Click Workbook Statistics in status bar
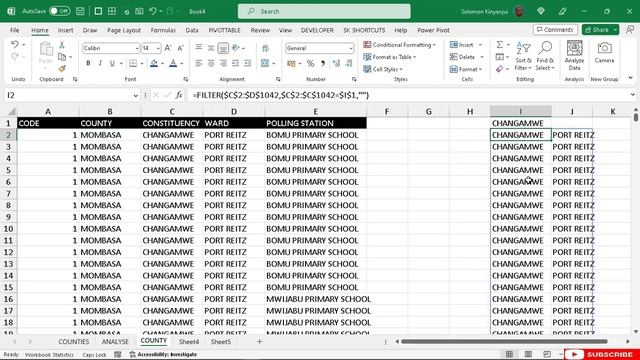 [x=49, y=355]
